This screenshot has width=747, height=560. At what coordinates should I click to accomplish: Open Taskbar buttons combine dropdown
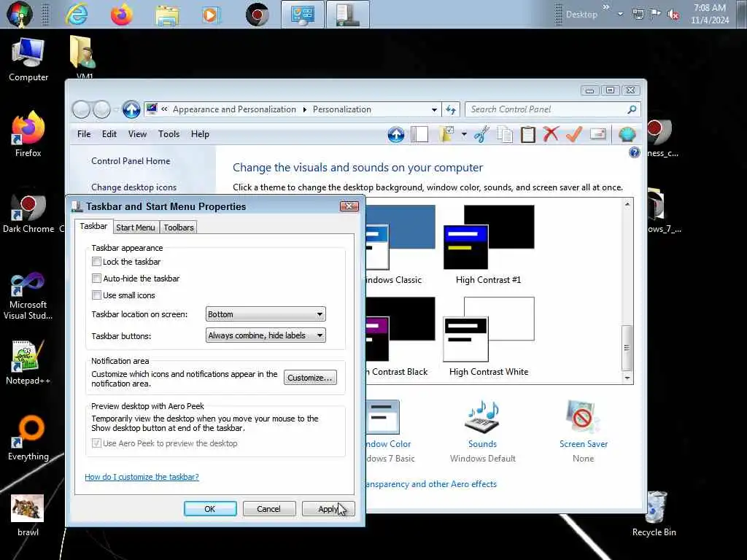click(x=266, y=335)
